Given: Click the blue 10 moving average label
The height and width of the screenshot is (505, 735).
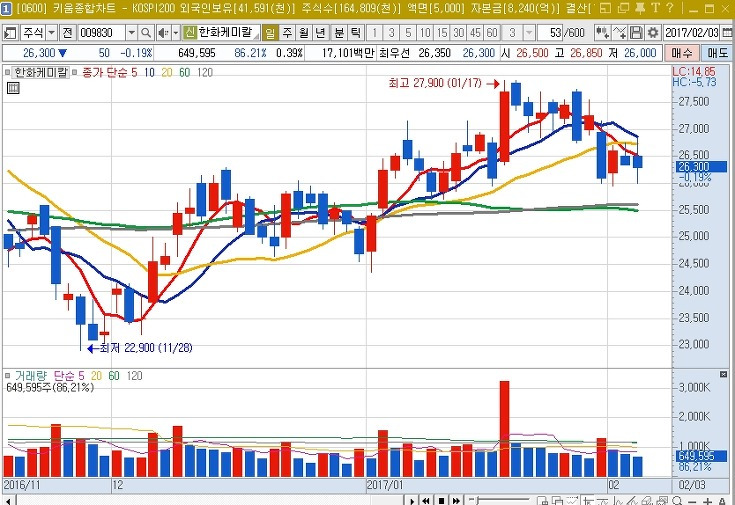Looking at the screenshot, I should pyautogui.click(x=149, y=73).
